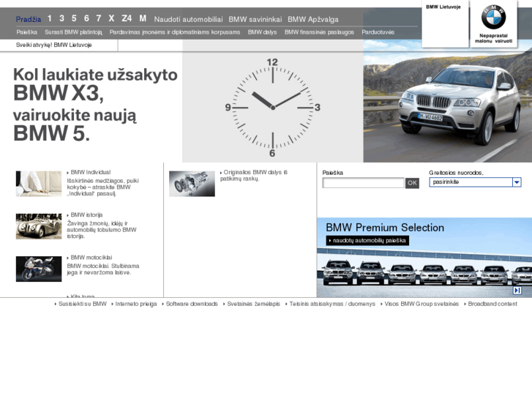Open Broadband content footer link

pos(492,304)
